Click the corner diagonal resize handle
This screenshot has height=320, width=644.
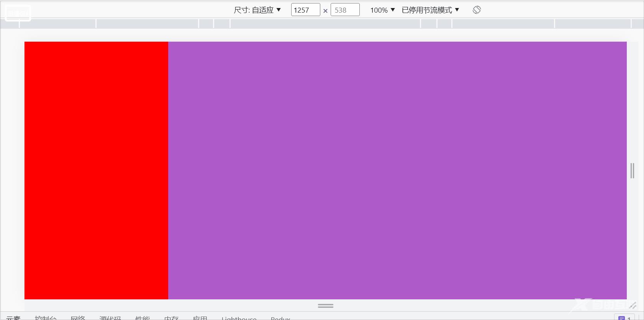point(633,305)
